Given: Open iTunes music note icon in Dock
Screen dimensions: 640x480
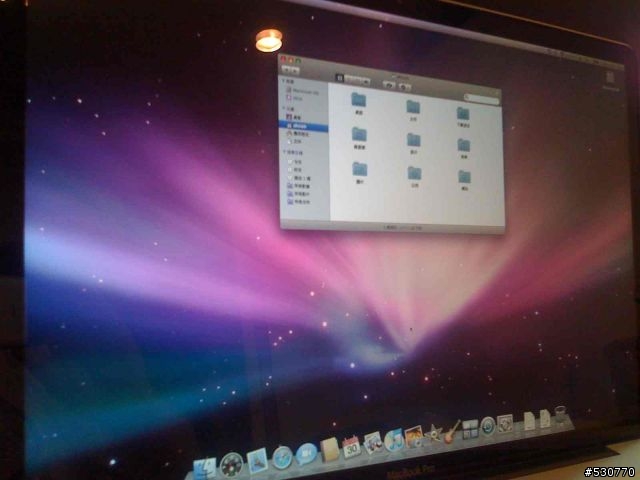Looking at the screenshot, I should [x=393, y=440].
